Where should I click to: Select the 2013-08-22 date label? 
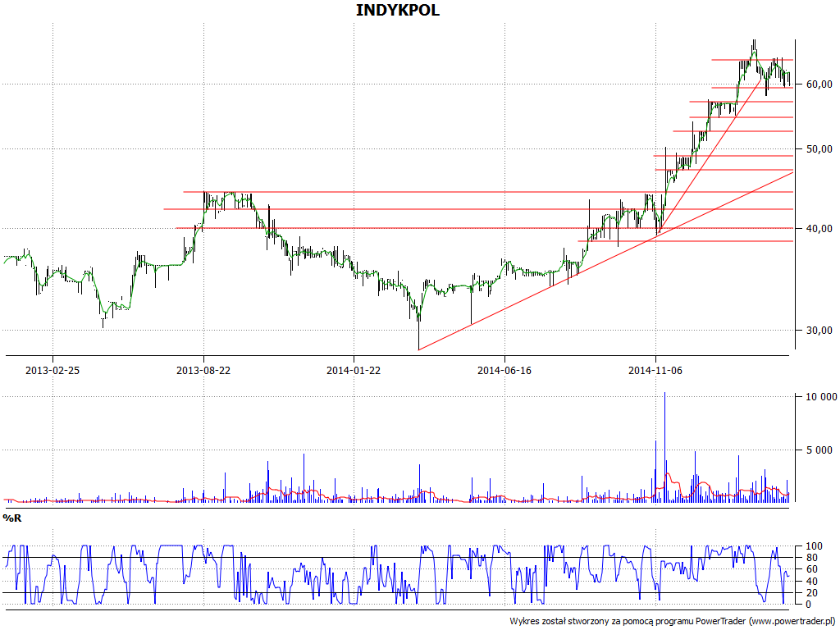[203, 370]
